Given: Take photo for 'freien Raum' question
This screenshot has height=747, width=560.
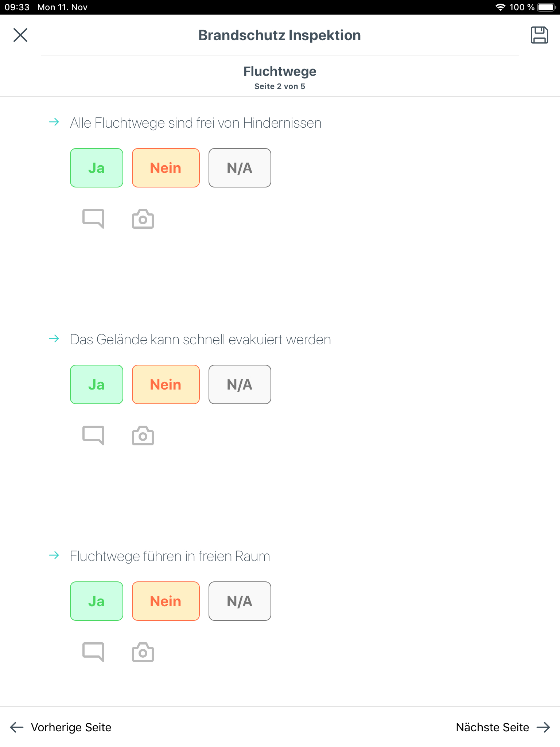Looking at the screenshot, I should click(143, 652).
